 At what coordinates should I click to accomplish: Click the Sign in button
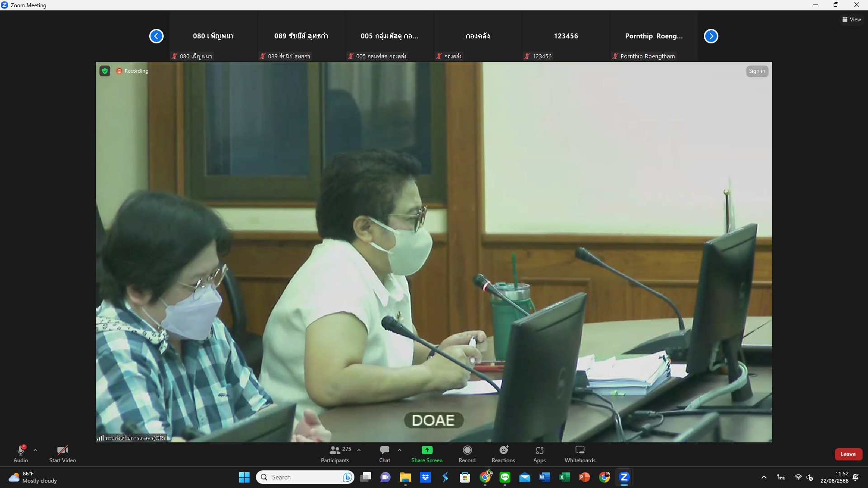pos(757,71)
